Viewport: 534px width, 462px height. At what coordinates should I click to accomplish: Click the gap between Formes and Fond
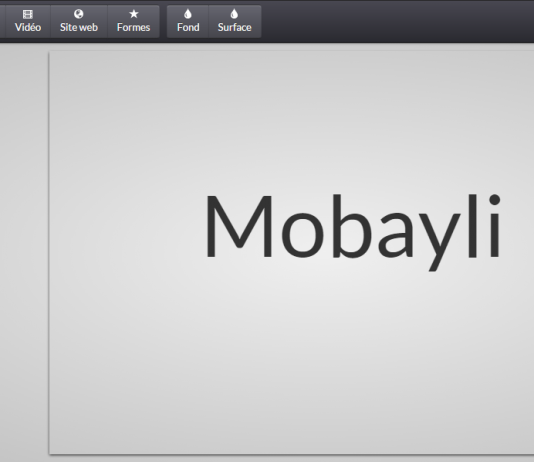163,21
